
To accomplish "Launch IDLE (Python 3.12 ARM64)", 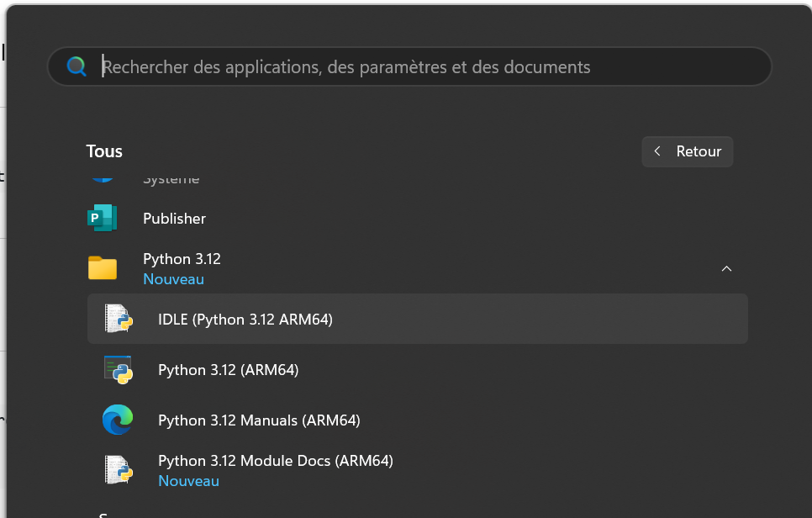I will [x=245, y=320].
